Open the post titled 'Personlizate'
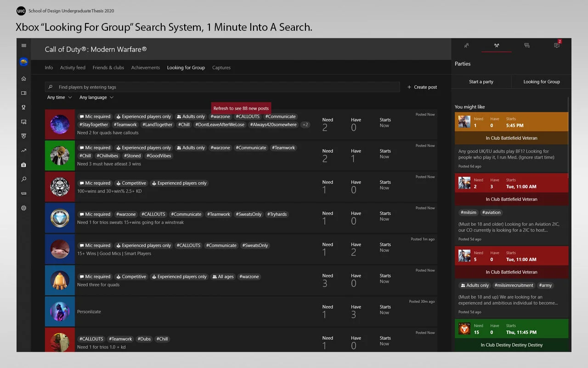This screenshot has height=368, width=588. [242, 311]
